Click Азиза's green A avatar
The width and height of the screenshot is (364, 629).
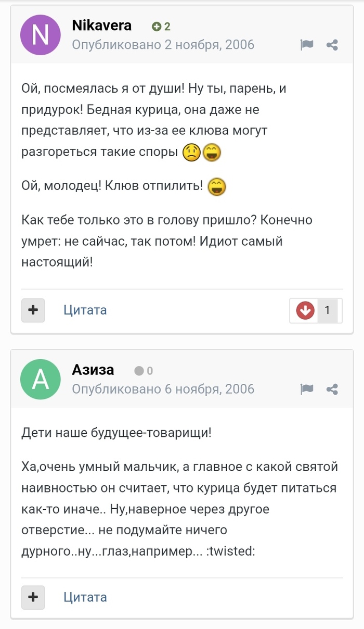tap(41, 379)
